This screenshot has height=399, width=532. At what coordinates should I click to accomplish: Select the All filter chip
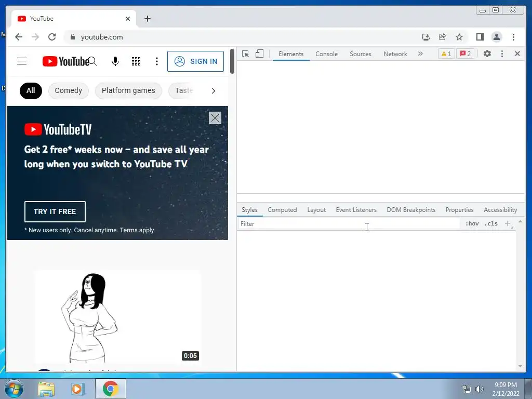pyautogui.click(x=31, y=90)
